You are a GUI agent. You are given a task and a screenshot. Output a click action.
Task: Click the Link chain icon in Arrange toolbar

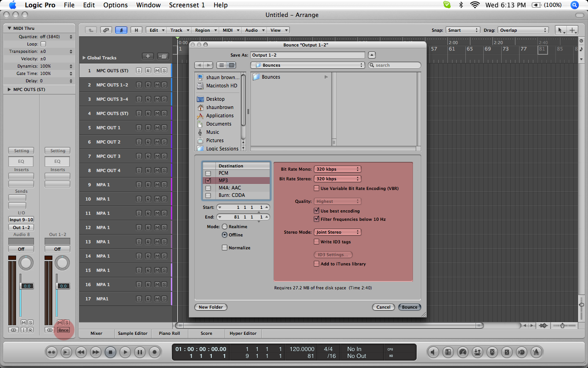click(x=106, y=30)
